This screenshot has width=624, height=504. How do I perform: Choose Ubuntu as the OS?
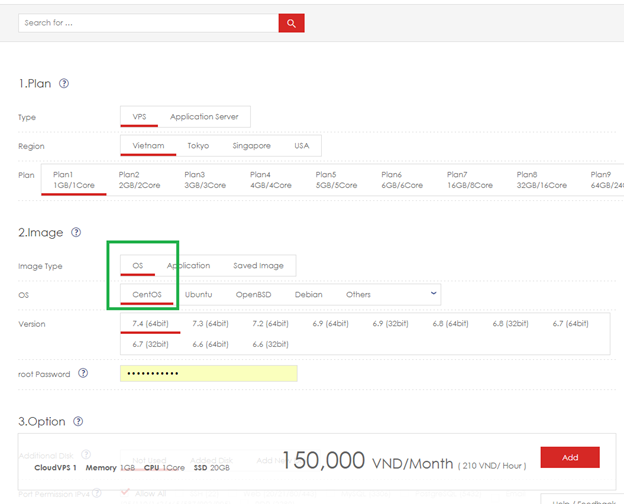point(199,295)
